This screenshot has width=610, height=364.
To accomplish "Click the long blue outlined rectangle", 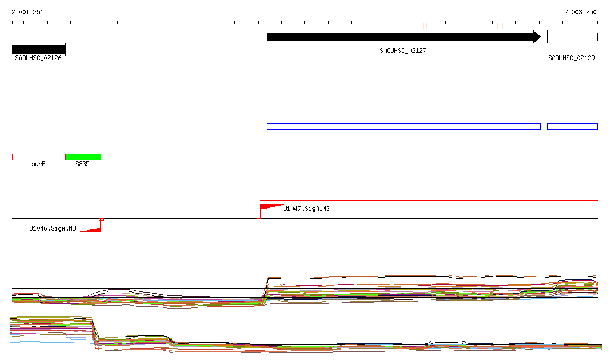I will click(x=404, y=126).
